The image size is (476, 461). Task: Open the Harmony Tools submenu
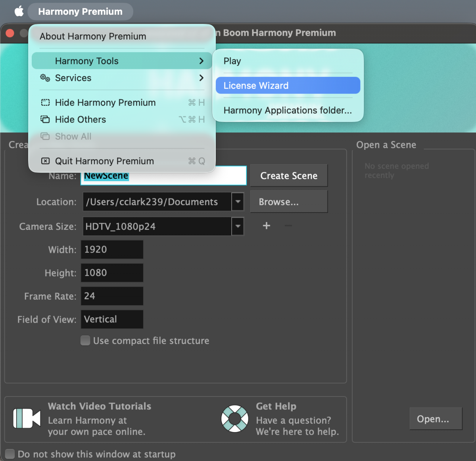point(122,61)
